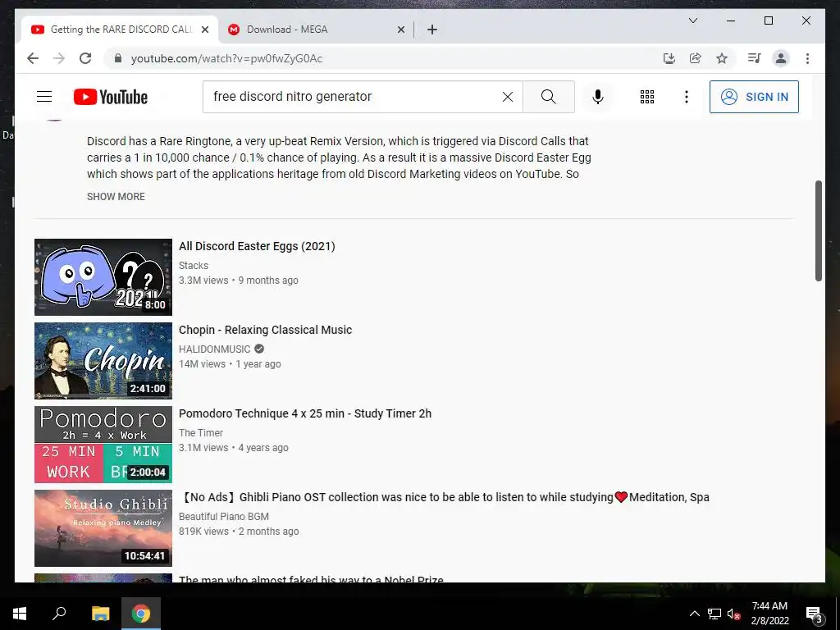Show hidden system tray icons

point(694,614)
